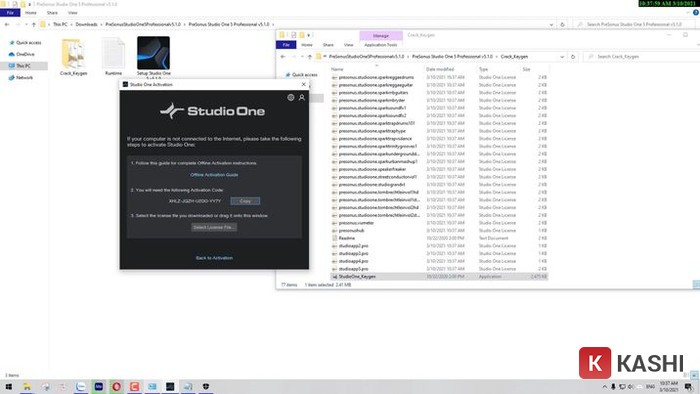Click Downloads in the back window breadcrumb
This screenshot has width=700, height=394.
[86, 25]
